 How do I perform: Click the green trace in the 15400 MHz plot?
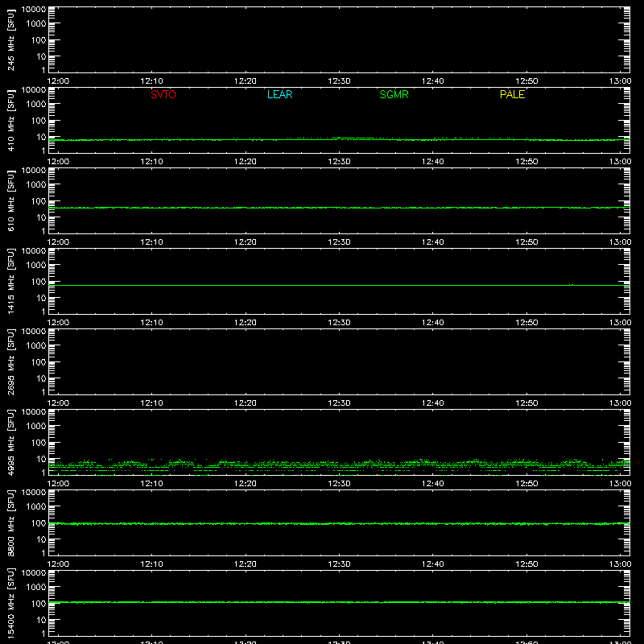pos(339,602)
